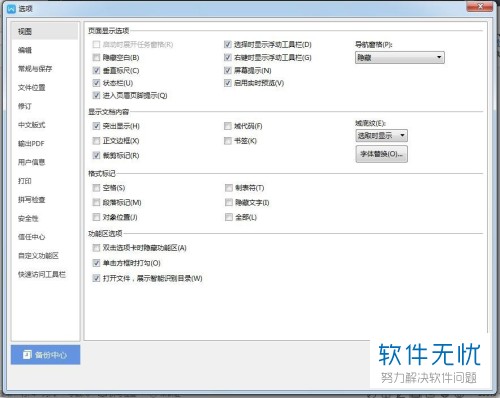Open the 域底纹(E) dropdown

click(x=382, y=136)
